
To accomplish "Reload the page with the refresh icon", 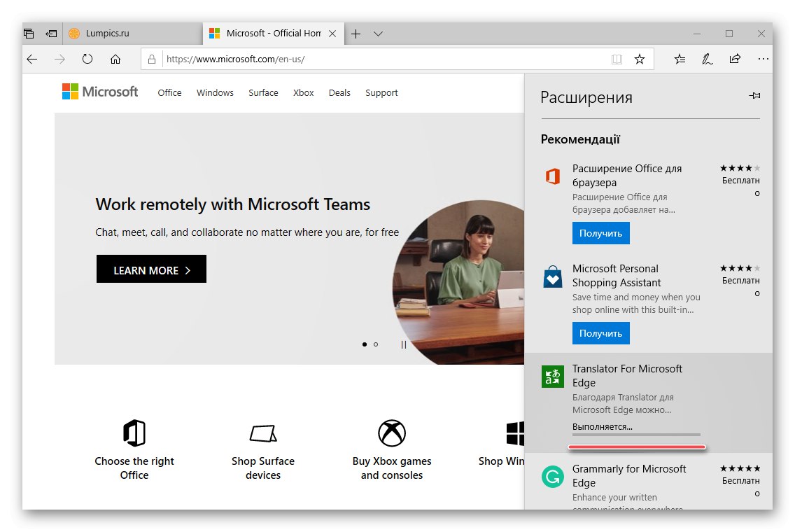I will [87, 59].
